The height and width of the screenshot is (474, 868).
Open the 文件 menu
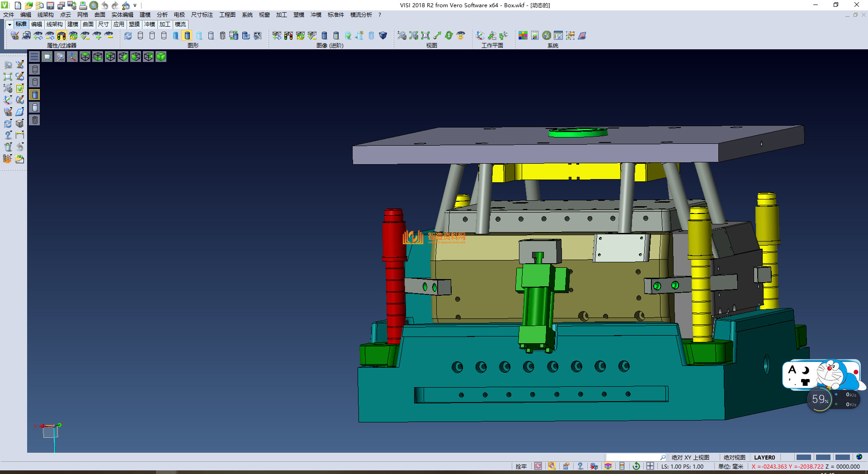pyautogui.click(x=9, y=15)
